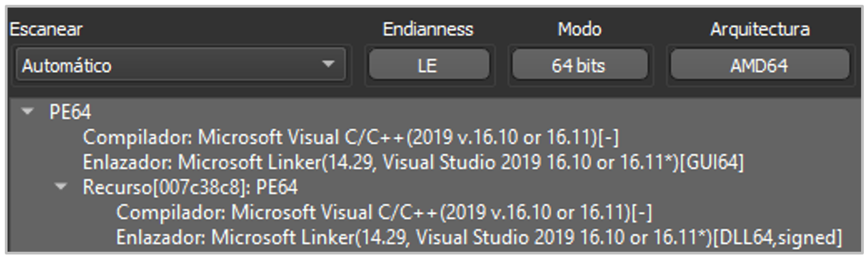Select the first Compilador Microsoft Visual C/C++ row
The height and width of the screenshot is (260, 868).
pyautogui.click(x=351, y=137)
